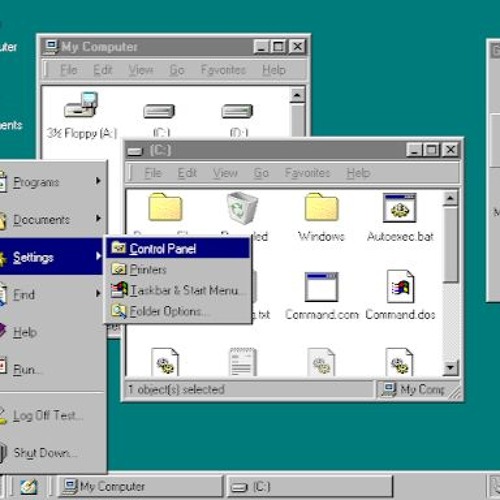
Task: Open Edit menu in My Computer window
Action: pyautogui.click(x=102, y=70)
